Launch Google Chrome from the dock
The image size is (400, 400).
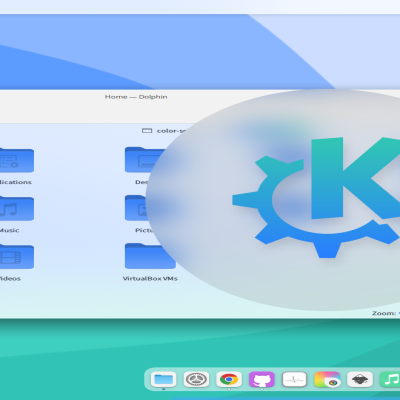229,379
